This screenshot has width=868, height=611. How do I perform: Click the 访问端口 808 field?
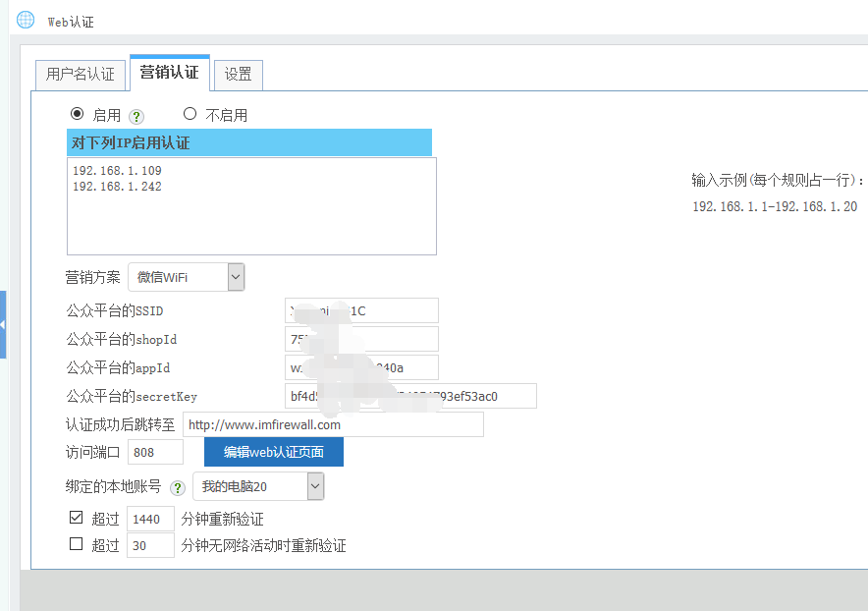[155, 452]
